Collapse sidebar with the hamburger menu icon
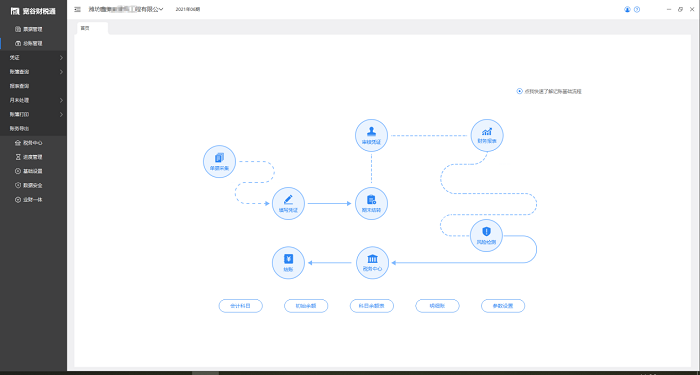 click(x=78, y=9)
